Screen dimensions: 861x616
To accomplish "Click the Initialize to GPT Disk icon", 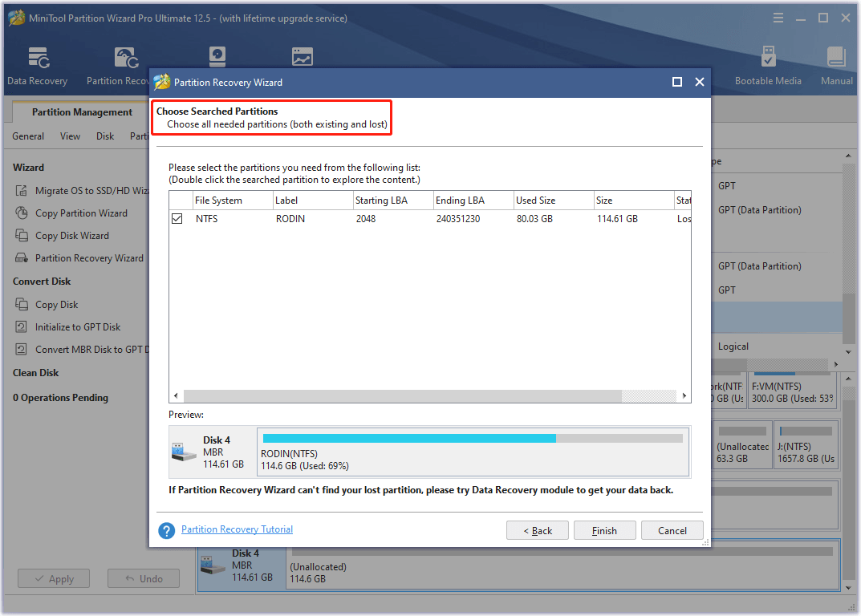I will click(x=22, y=326).
